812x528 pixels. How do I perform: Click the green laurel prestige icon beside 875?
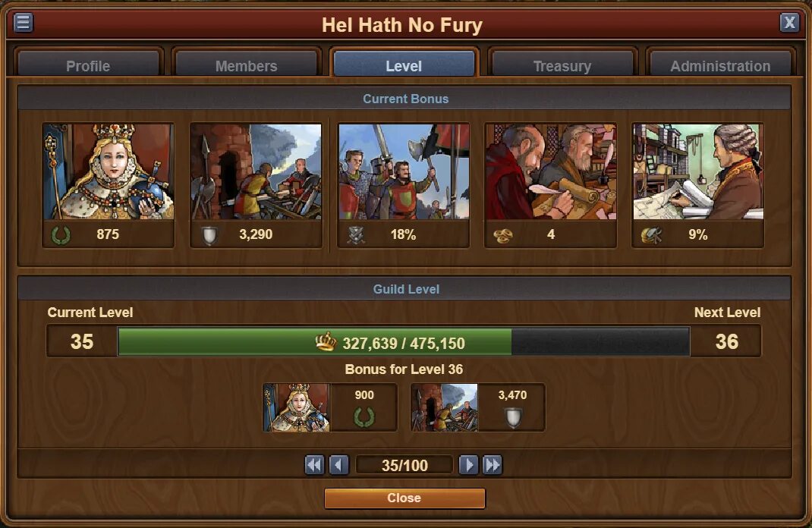[61, 235]
